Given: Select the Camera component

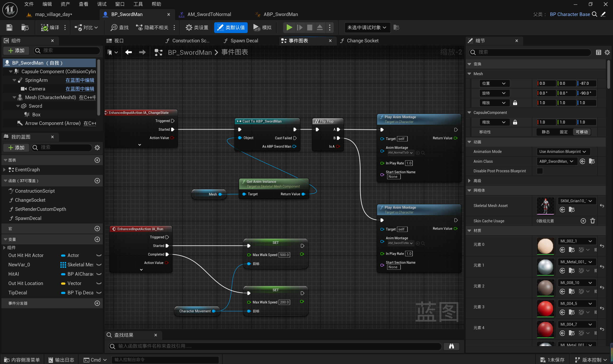Looking at the screenshot, I should click(37, 89).
